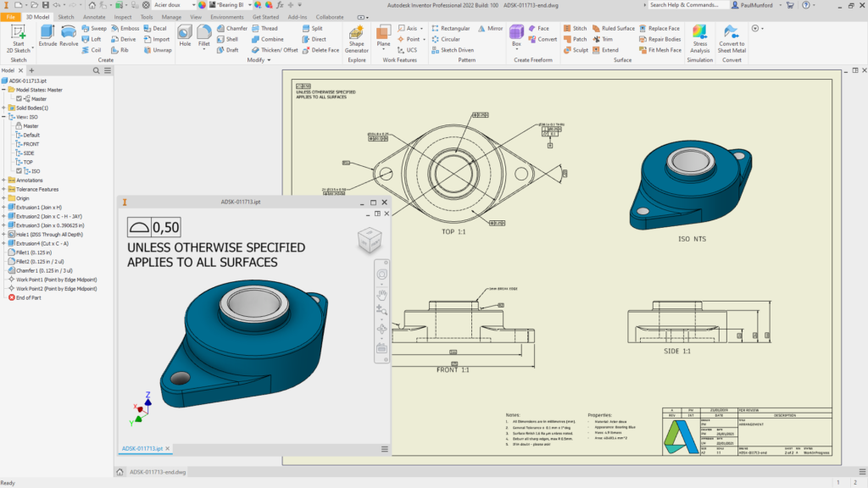Image resolution: width=868 pixels, height=488 pixels.
Task: Open model browser panel menu
Action: click(x=108, y=71)
